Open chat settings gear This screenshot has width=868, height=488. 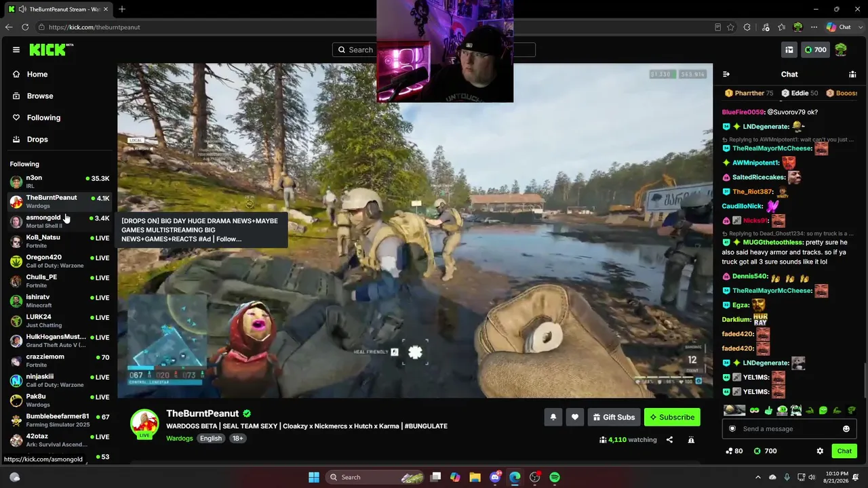click(820, 451)
